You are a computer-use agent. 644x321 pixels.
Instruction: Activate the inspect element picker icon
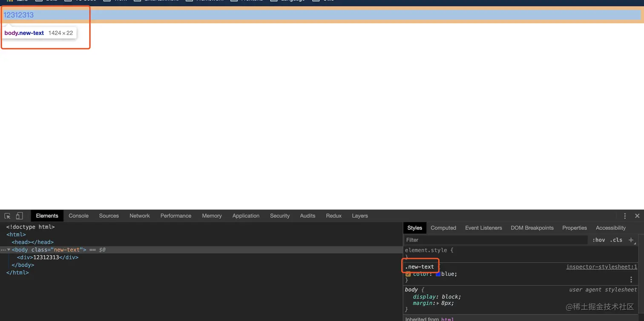tap(7, 216)
